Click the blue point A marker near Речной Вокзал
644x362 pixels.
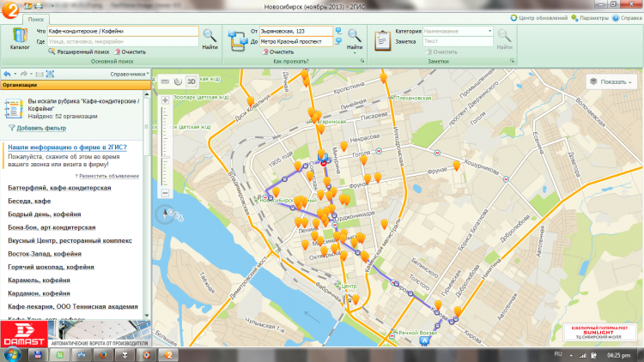coord(425,341)
